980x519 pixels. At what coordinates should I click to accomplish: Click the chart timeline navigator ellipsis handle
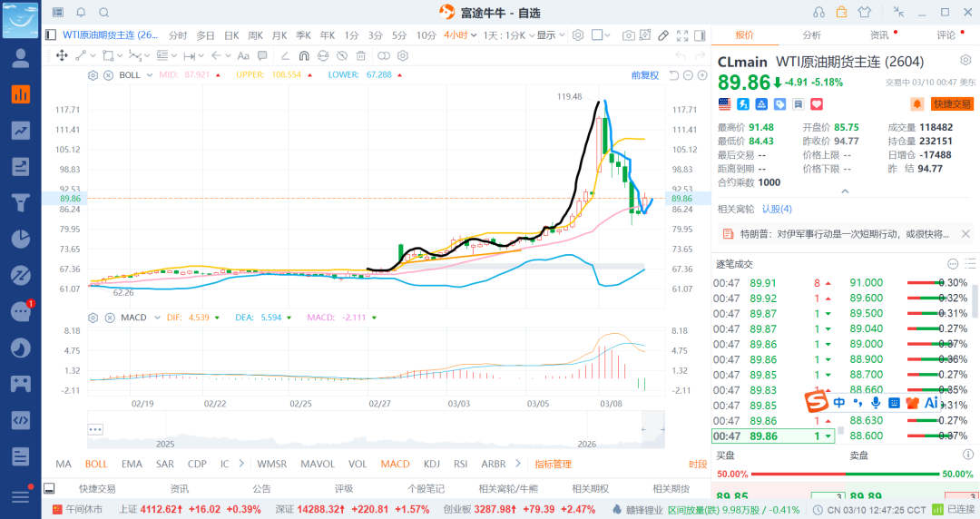[x=95, y=429]
